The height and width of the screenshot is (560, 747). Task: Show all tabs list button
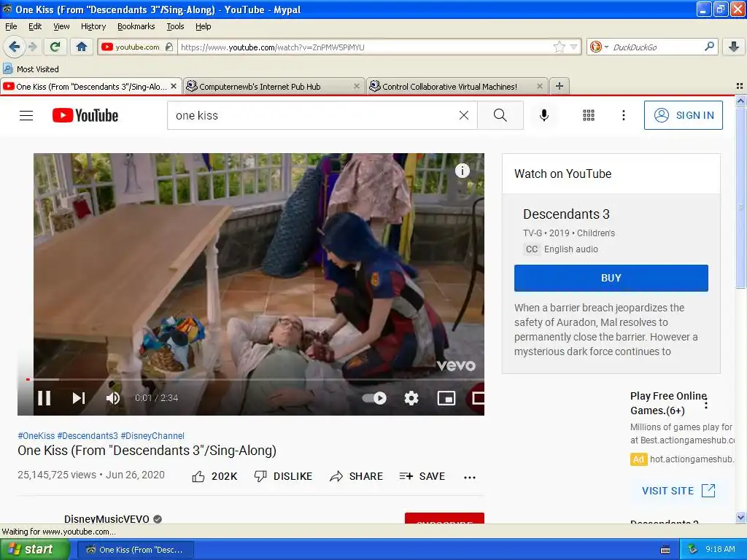(x=740, y=86)
